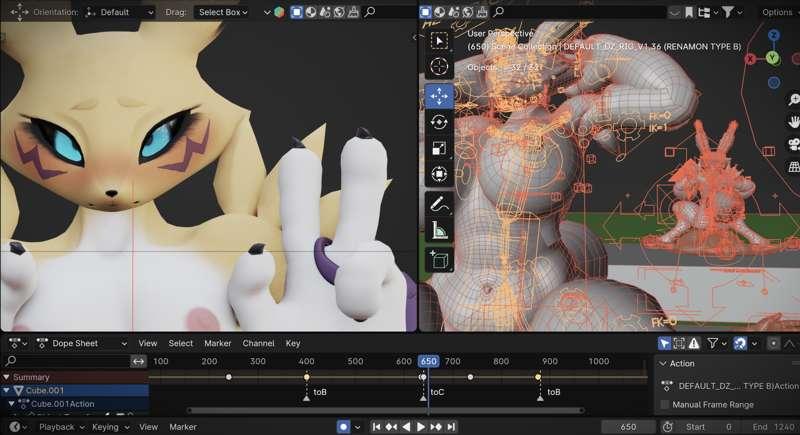Open auto keying options chevron
The width and height of the screenshot is (800, 435).
pos(357,427)
